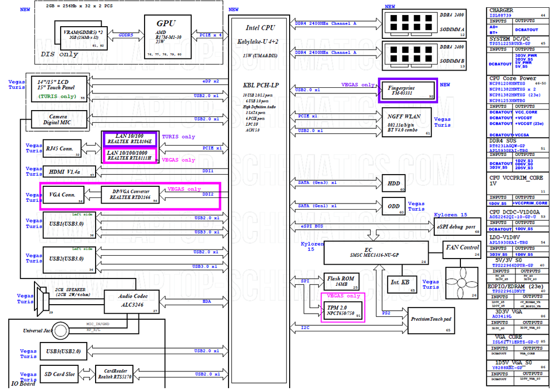The height and width of the screenshot is (392, 556).
Task: Click the speaker symbol beside 2CH SPEAKER
Action: coord(42,299)
